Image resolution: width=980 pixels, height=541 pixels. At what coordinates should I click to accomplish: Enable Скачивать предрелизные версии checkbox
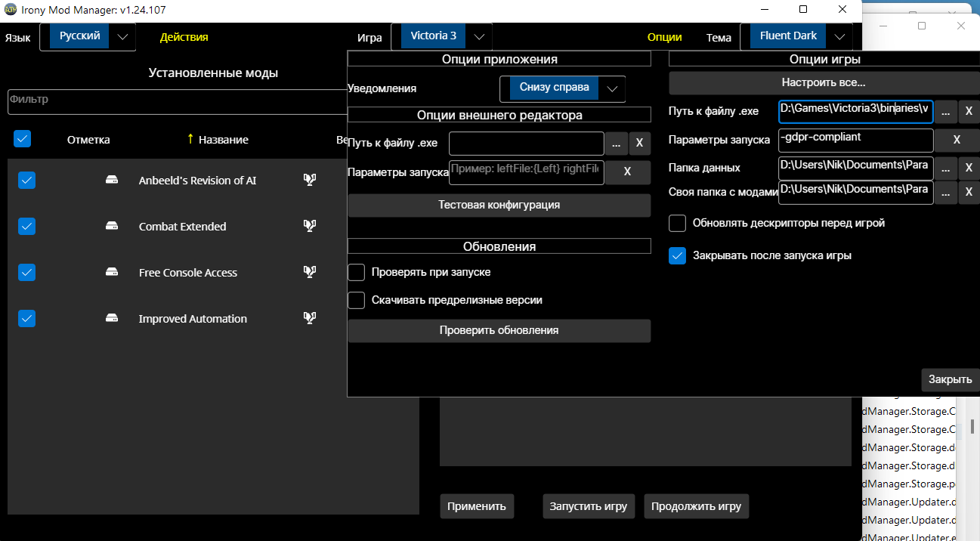coord(357,300)
